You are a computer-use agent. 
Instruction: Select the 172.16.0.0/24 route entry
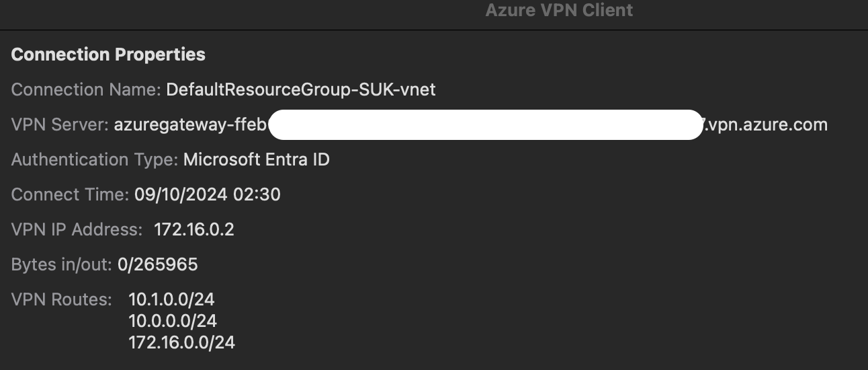181,342
